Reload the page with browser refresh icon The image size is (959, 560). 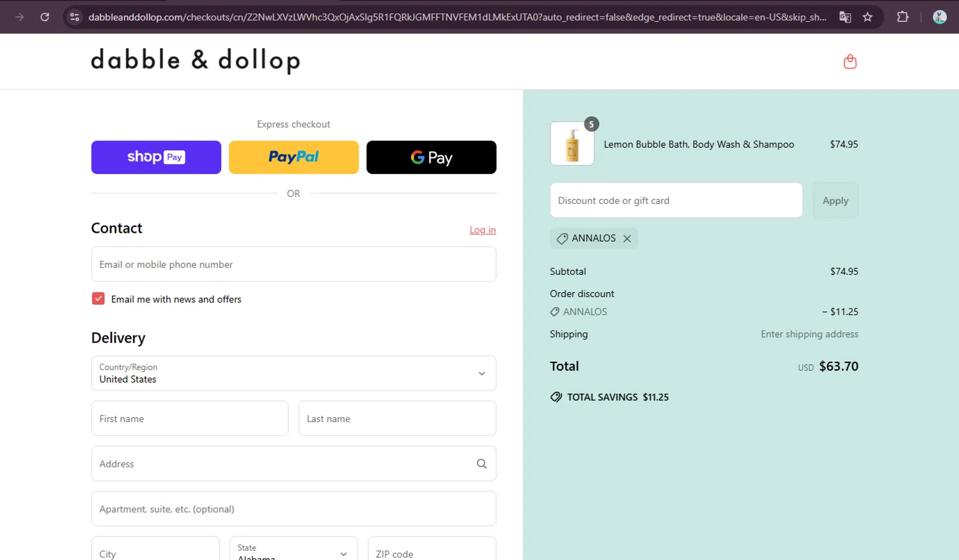click(45, 17)
